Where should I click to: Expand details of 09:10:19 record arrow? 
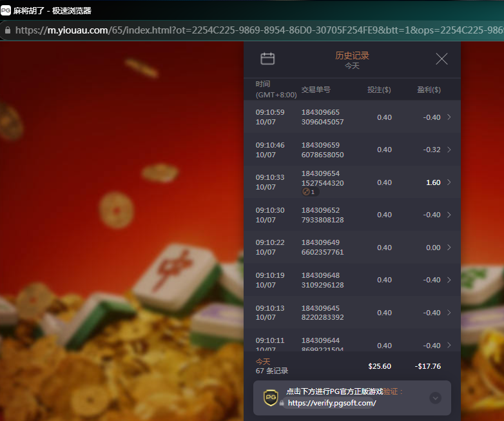coord(449,280)
